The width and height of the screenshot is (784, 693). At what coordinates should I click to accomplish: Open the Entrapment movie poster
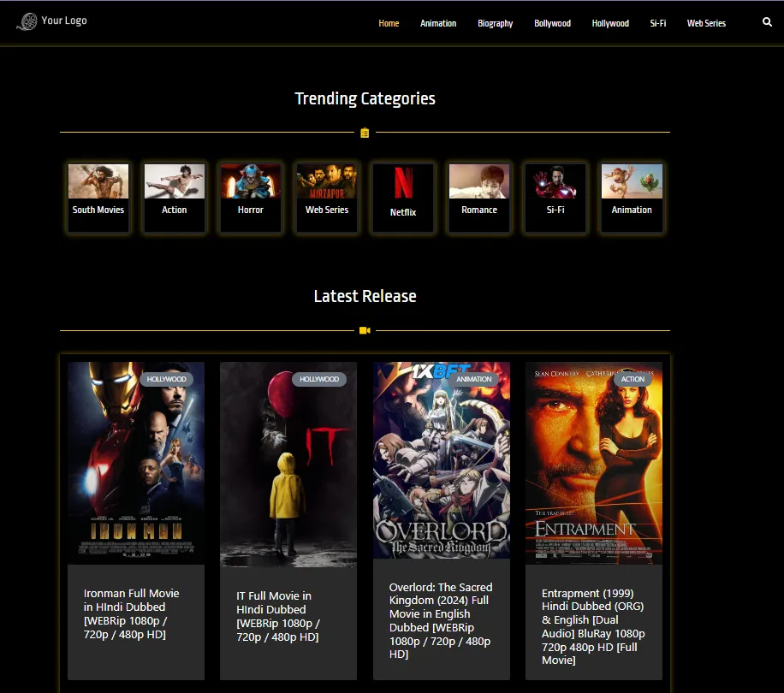tap(594, 463)
